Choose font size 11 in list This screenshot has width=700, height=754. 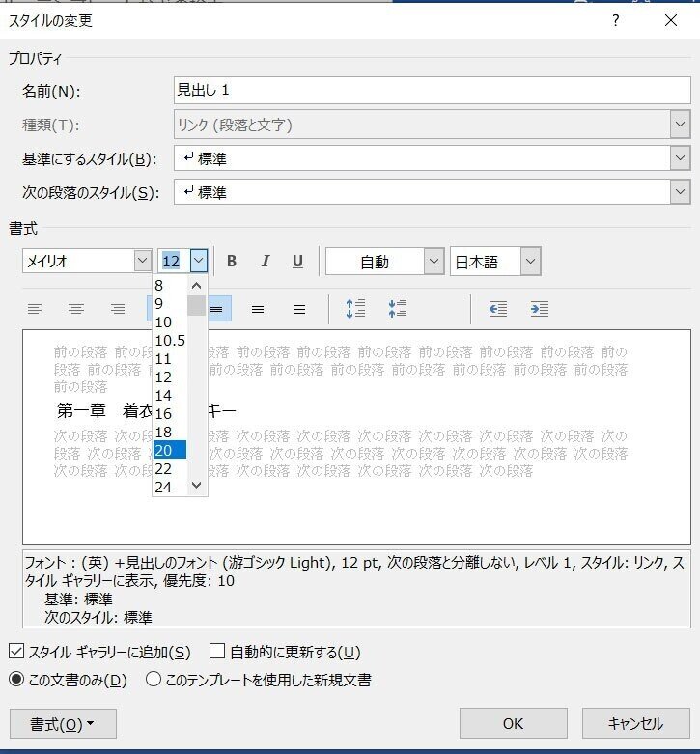pos(170,359)
